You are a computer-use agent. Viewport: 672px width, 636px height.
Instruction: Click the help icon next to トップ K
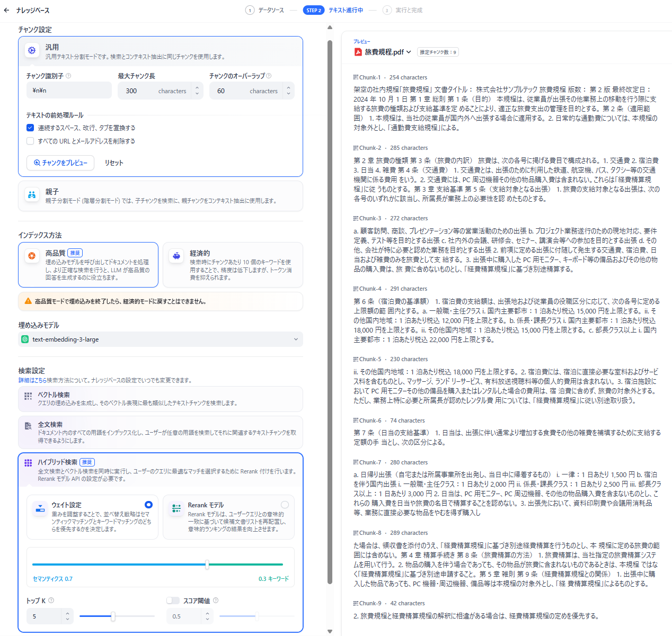[51, 601]
